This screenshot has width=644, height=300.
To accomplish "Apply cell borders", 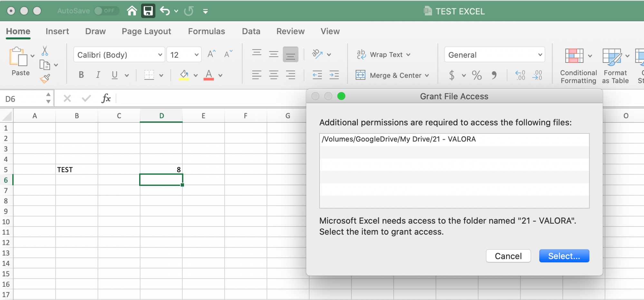I will point(149,75).
